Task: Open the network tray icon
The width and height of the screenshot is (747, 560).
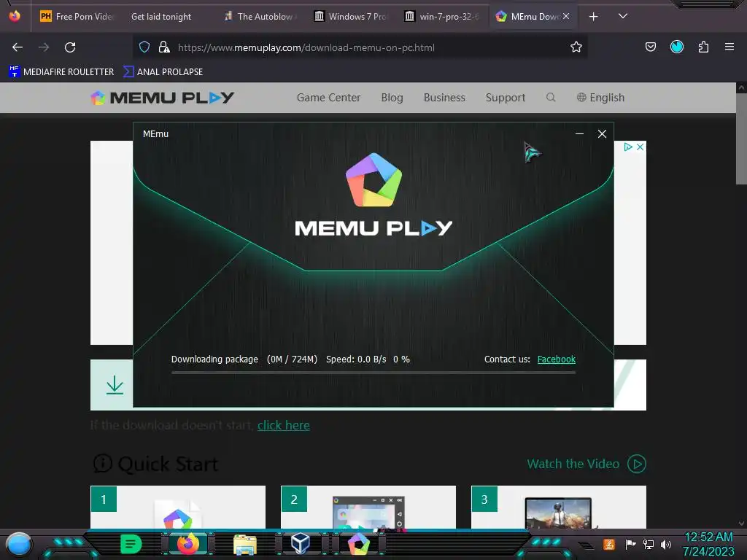Action: click(649, 544)
